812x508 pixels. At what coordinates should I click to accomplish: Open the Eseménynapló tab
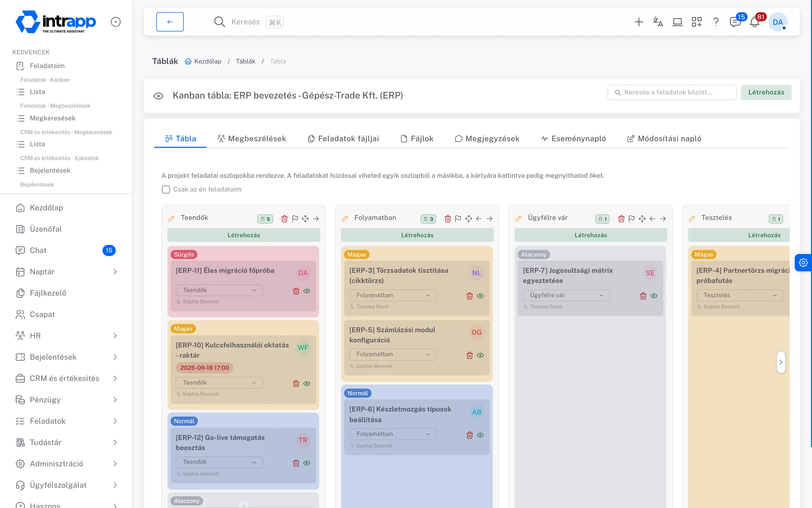573,139
